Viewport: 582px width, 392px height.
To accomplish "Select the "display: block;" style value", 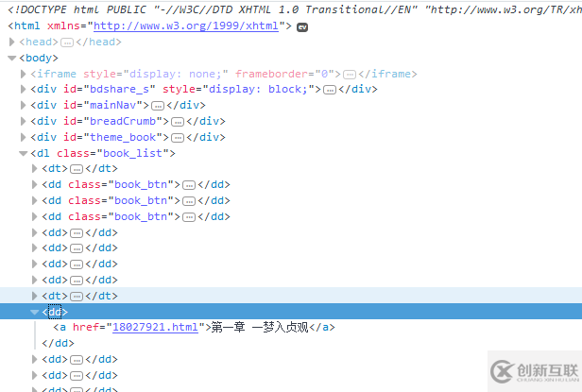I will 258,89.
